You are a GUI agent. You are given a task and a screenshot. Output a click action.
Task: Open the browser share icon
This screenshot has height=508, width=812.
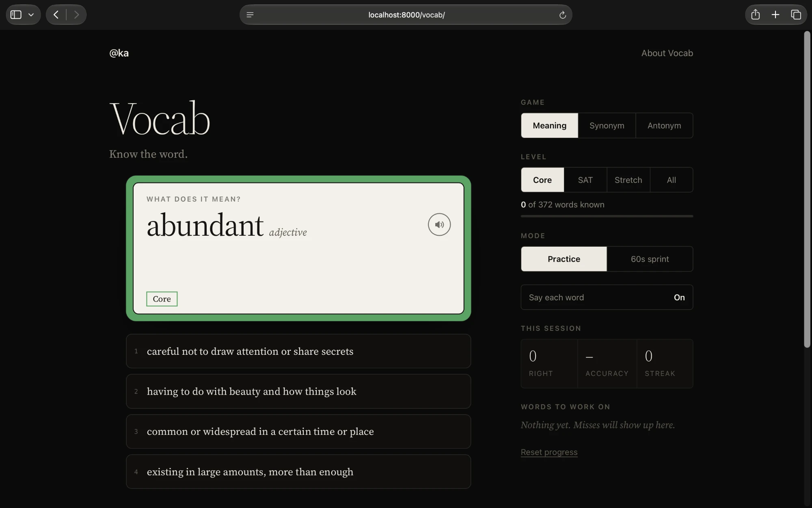pyautogui.click(x=755, y=15)
